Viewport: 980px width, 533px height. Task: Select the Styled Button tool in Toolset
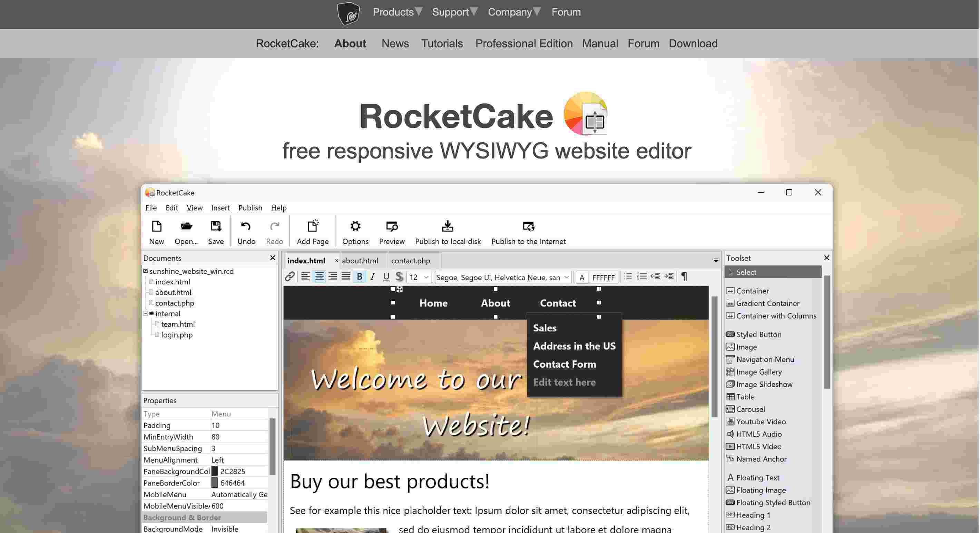(754, 335)
